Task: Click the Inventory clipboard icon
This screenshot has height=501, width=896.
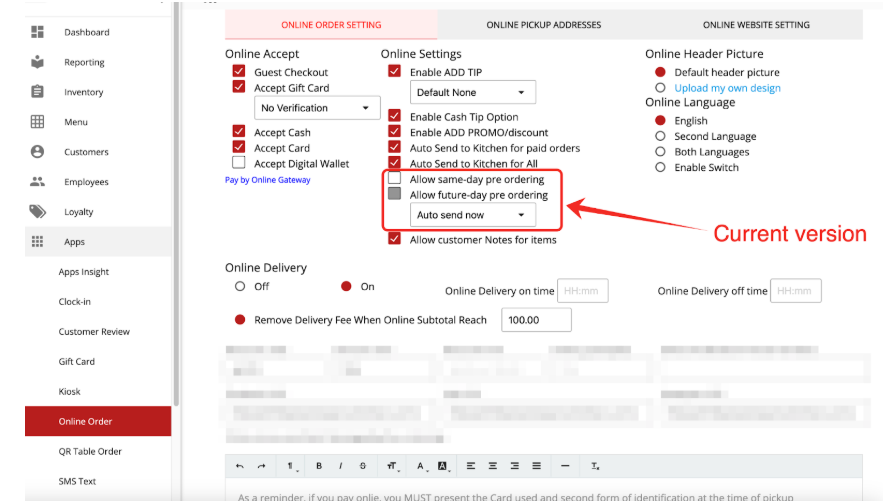Action: pos(37,91)
